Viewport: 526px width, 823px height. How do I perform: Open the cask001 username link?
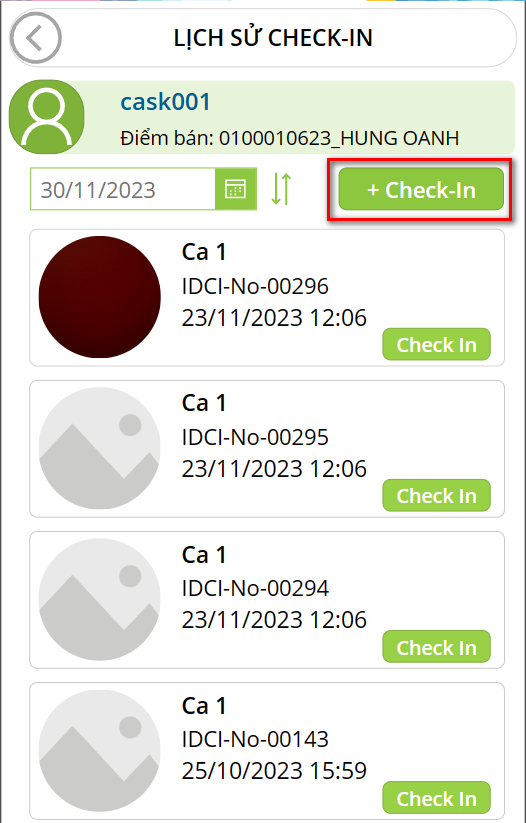click(165, 102)
